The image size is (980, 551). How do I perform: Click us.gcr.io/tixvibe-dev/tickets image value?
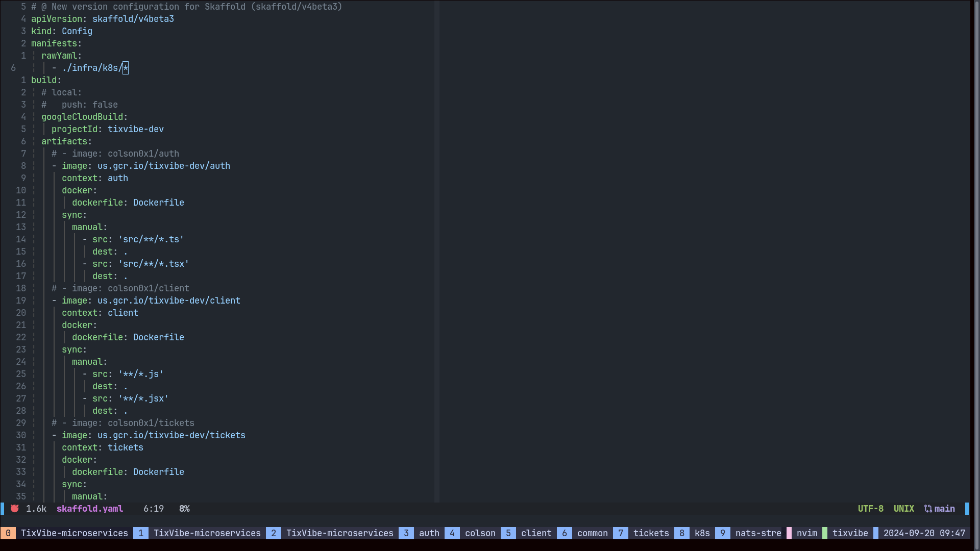point(171,435)
